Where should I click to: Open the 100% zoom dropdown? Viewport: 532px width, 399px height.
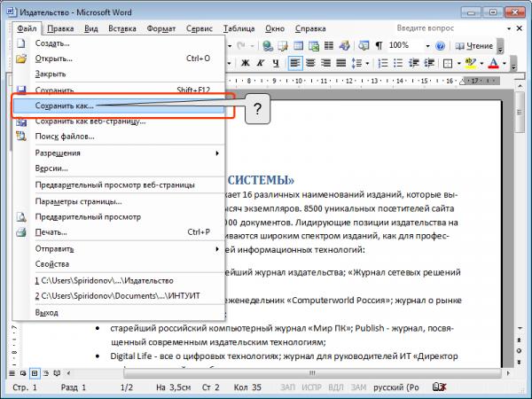tap(427, 46)
